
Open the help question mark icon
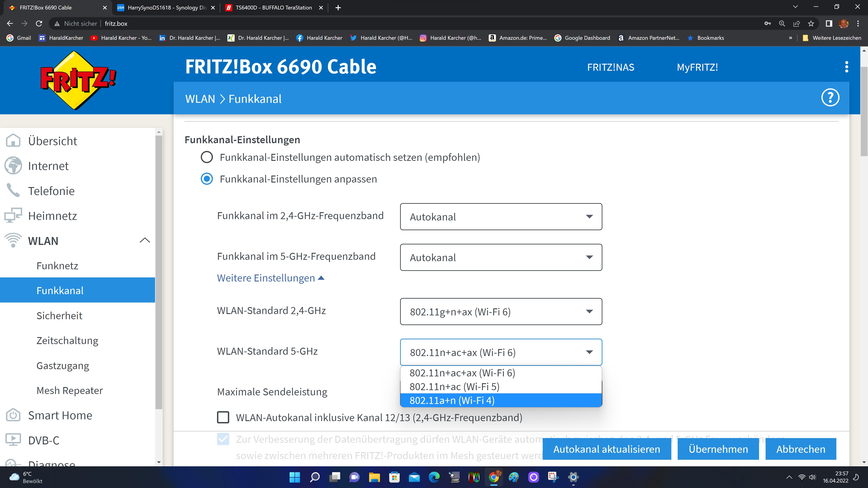tap(830, 98)
